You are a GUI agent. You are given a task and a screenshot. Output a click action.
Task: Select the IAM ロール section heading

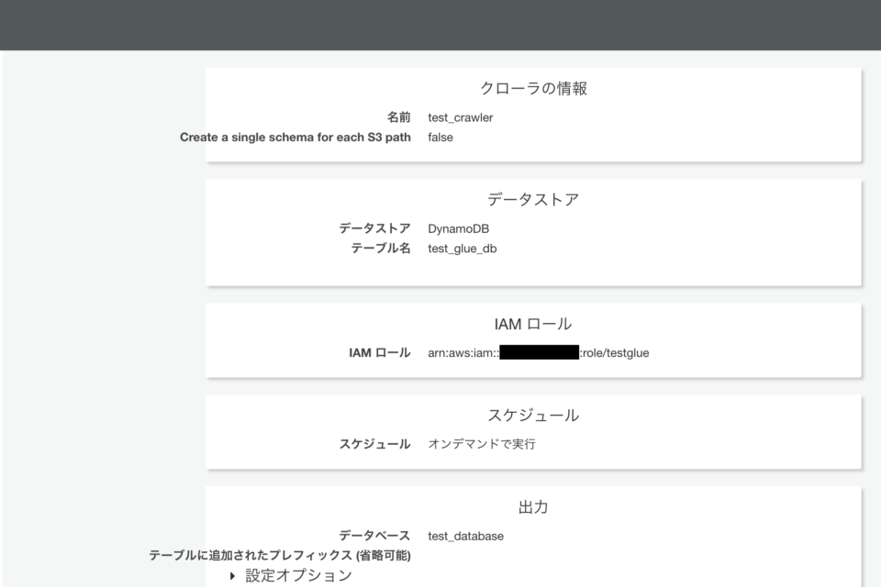pos(534,323)
